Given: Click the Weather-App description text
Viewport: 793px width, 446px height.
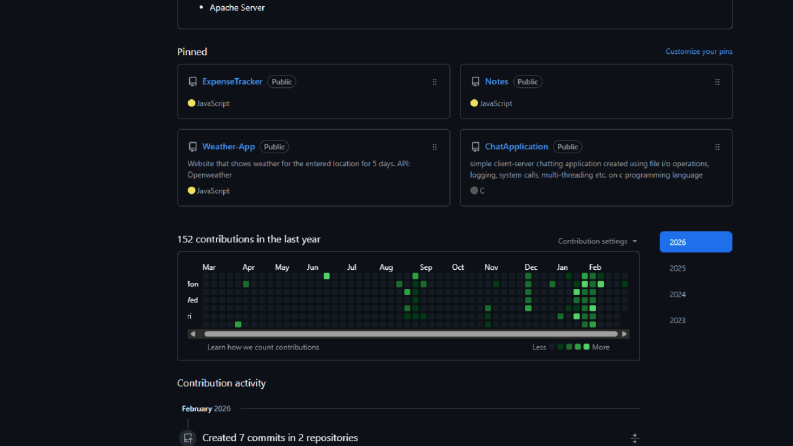Looking at the screenshot, I should [299, 169].
